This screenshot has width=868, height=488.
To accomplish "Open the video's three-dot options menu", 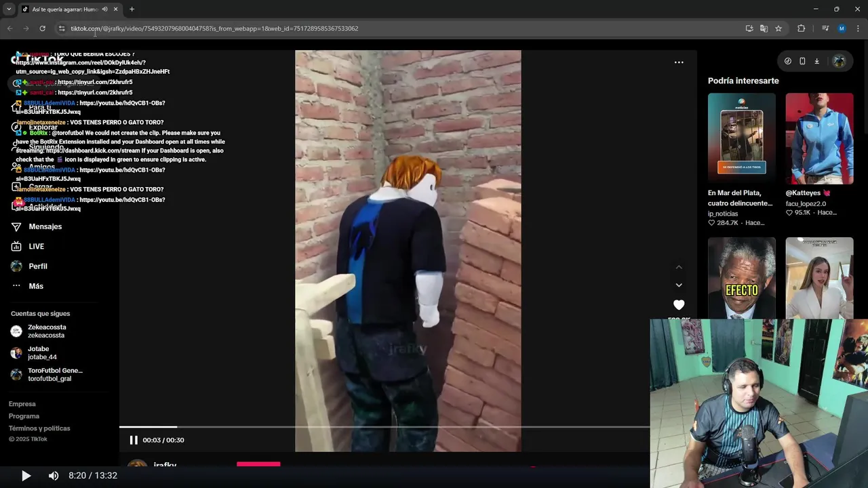I will tap(679, 62).
